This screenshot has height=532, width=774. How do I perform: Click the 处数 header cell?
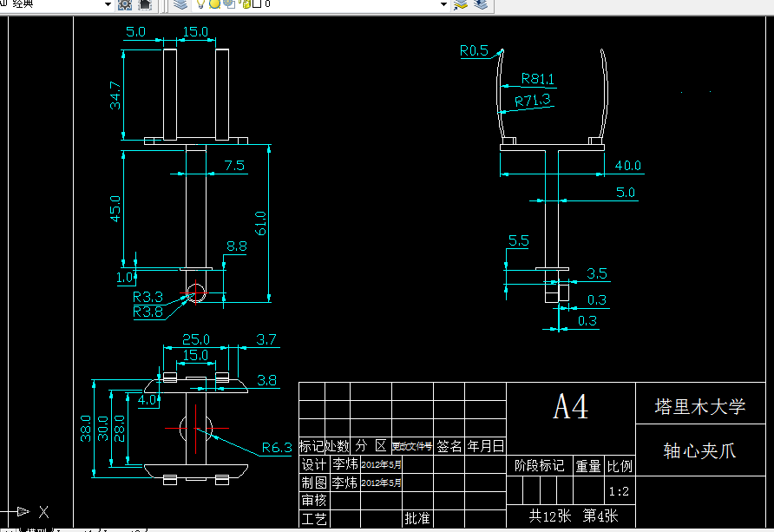(x=338, y=446)
